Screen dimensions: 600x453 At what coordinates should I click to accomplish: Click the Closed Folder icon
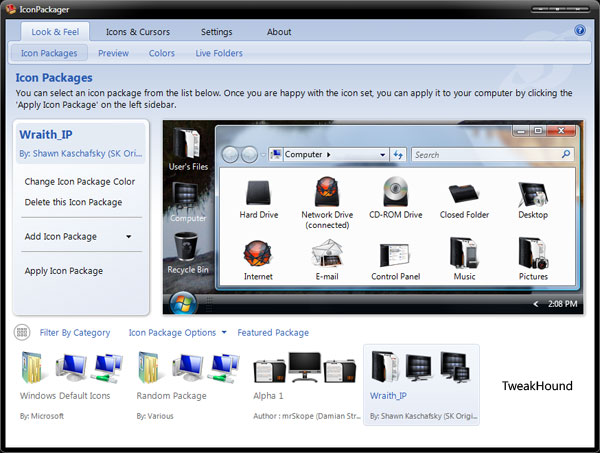(x=463, y=193)
